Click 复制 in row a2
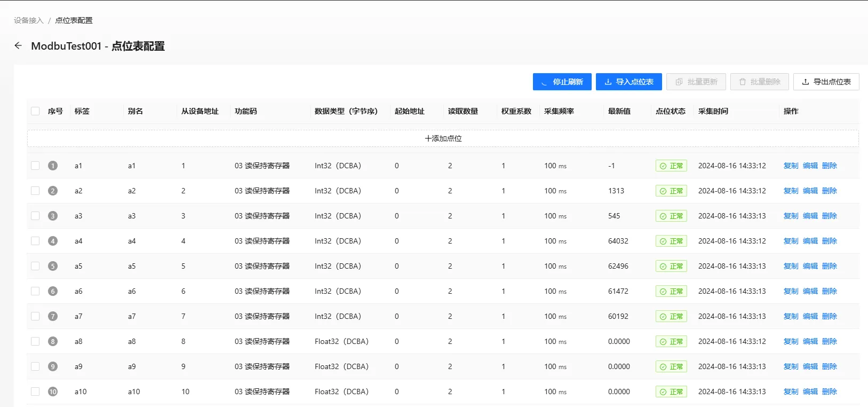This screenshot has width=868, height=407. click(x=791, y=191)
